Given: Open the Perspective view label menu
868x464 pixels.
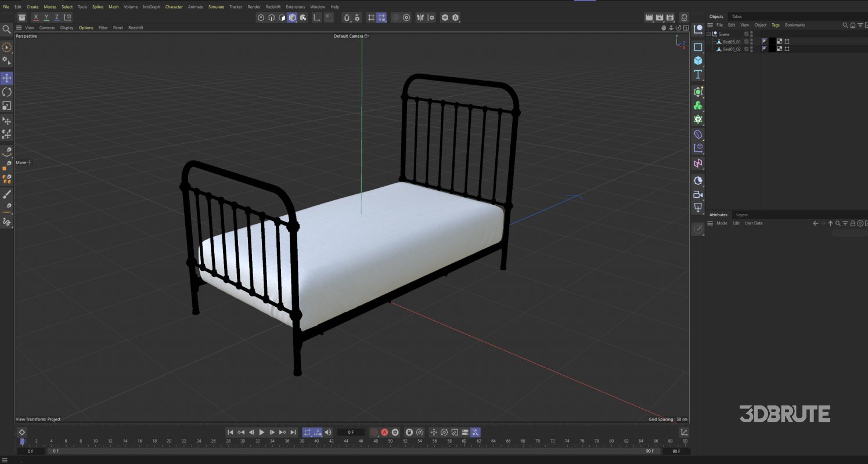Looking at the screenshot, I should point(26,36).
